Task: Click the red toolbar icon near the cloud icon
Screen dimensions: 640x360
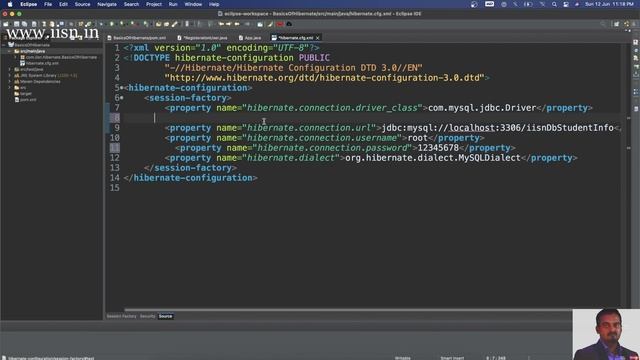Action: (x=280, y=24)
